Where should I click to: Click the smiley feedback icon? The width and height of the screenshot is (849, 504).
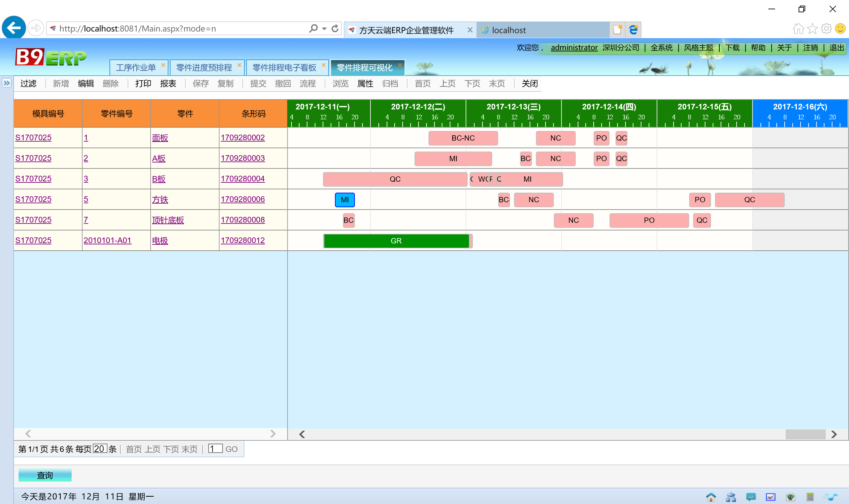[x=840, y=29]
